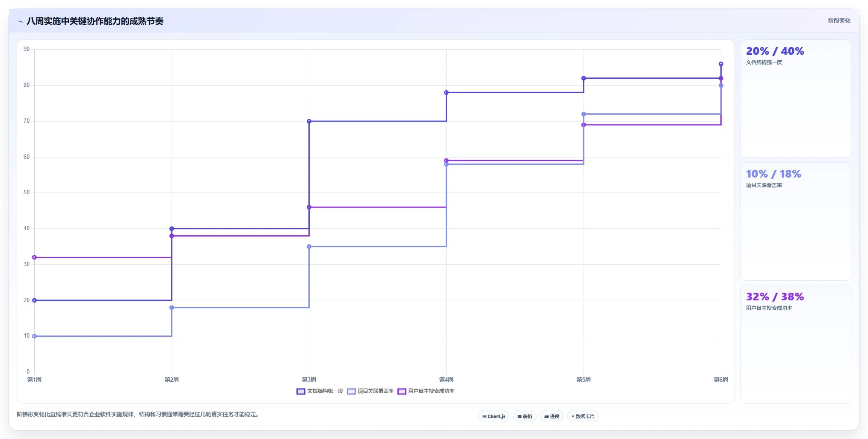Click the title 八周实施中关键协作能力的成熟节奏
Screen dimensions: 868x439
95,21
